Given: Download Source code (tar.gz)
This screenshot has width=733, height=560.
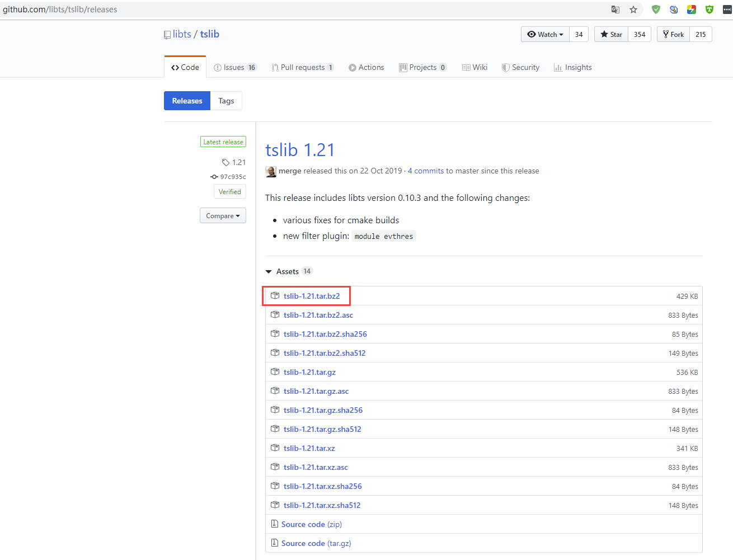Looking at the screenshot, I should click(x=316, y=543).
